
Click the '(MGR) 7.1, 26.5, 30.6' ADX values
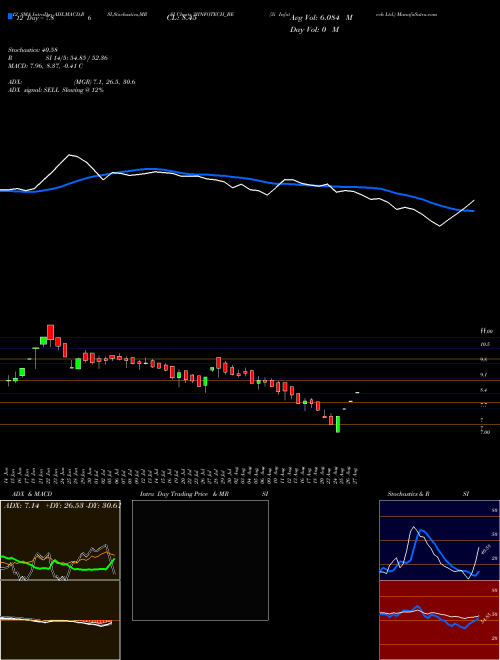(104, 82)
